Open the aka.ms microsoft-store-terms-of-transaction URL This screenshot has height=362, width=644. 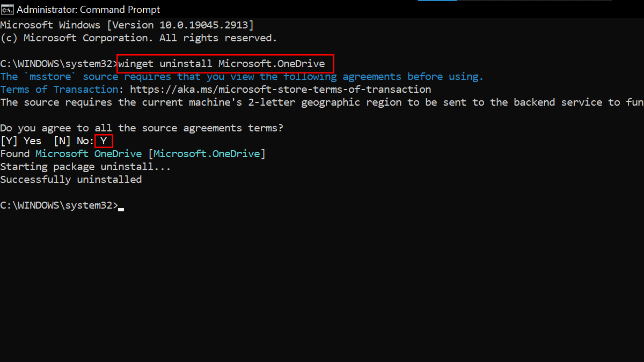click(x=280, y=90)
